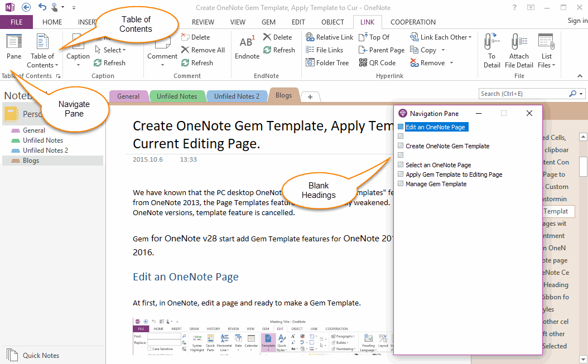Generate a QR Code
Screen dimensions: 588x364
tap(377, 62)
